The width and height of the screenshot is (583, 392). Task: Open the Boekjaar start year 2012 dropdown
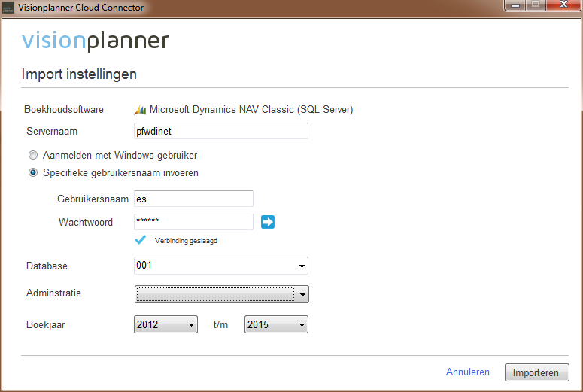point(165,324)
